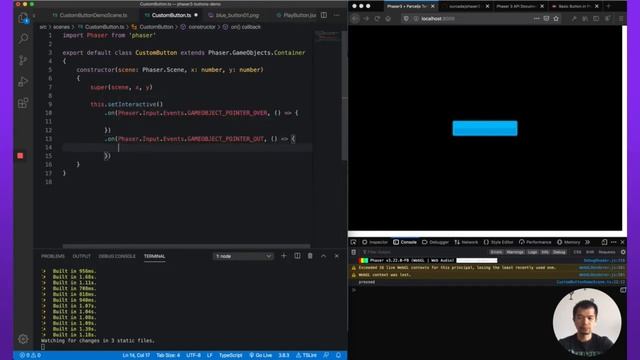This screenshot has height=360, width=640.
Task: Open the OUTPUT panel tab
Action: (82, 256)
